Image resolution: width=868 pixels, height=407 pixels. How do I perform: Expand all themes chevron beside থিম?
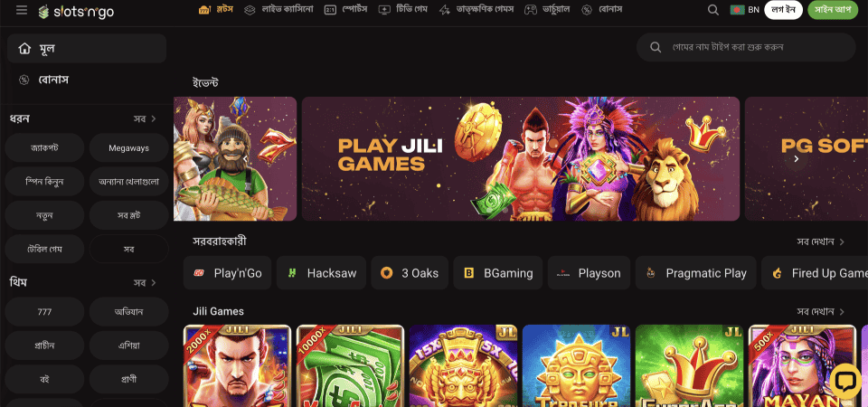pos(154,282)
